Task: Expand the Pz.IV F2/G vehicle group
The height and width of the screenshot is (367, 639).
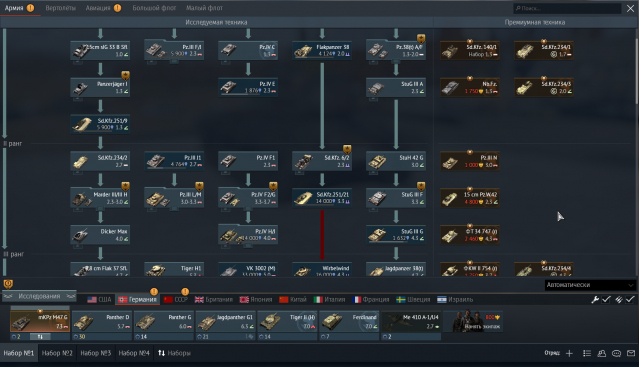Action: pyautogui.click(x=248, y=198)
